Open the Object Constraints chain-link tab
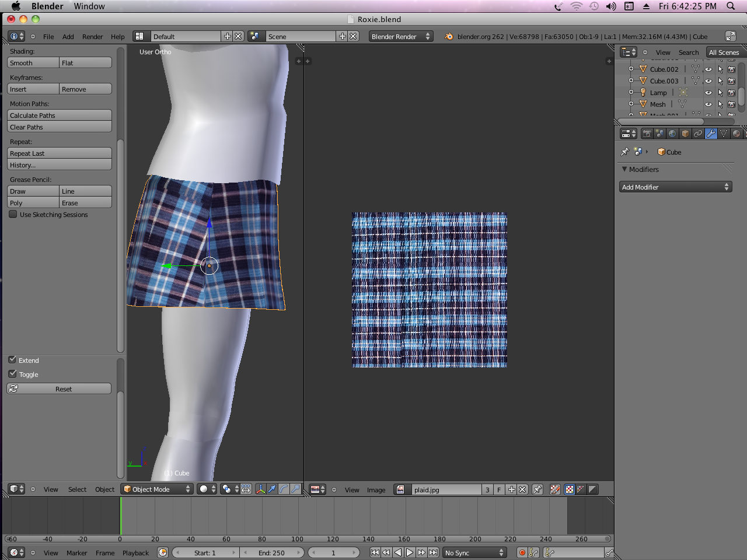 698,134
